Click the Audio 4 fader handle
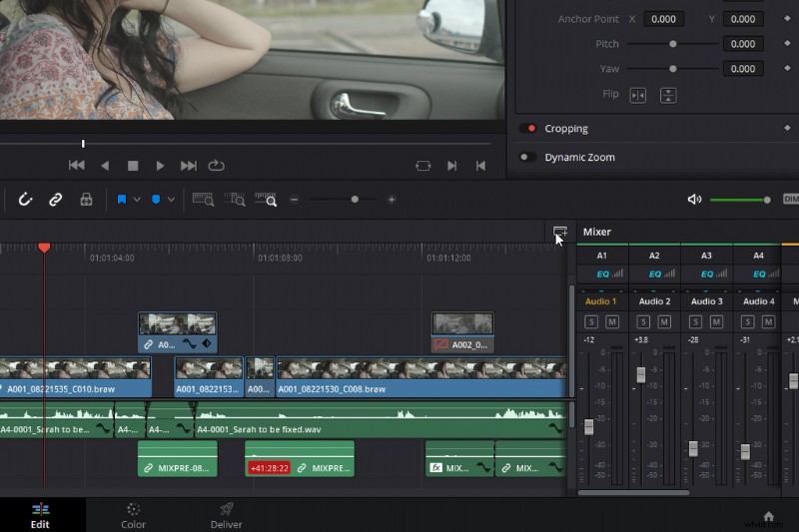The width and height of the screenshot is (799, 532). (745, 451)
